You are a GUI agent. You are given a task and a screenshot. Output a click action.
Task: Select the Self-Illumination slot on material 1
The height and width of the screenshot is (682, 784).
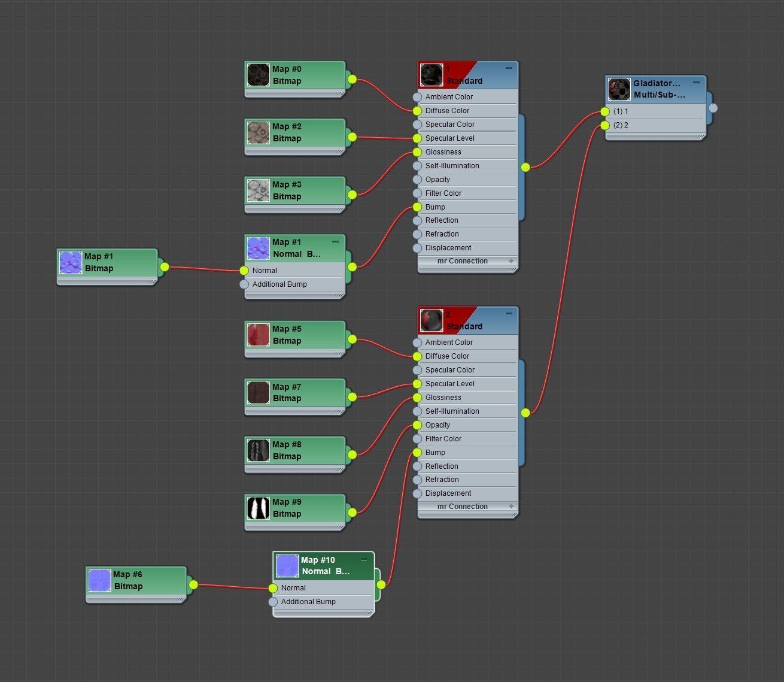click(467, 166)
